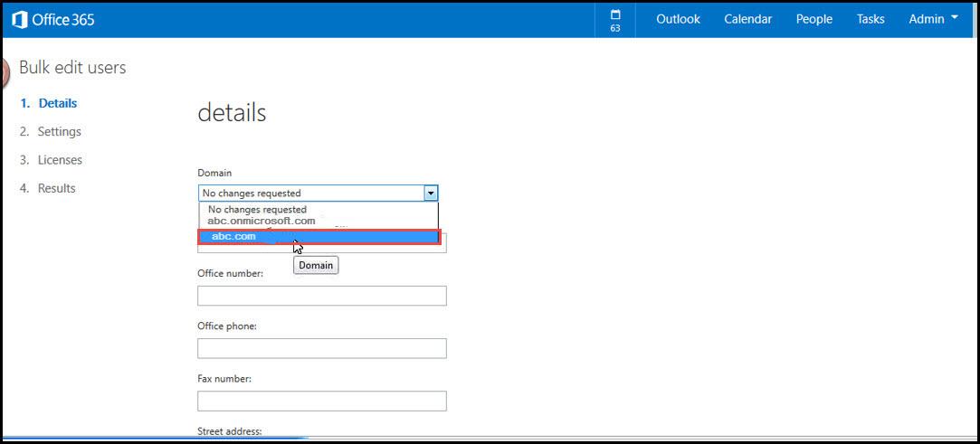Open the People page

(813, 19)
